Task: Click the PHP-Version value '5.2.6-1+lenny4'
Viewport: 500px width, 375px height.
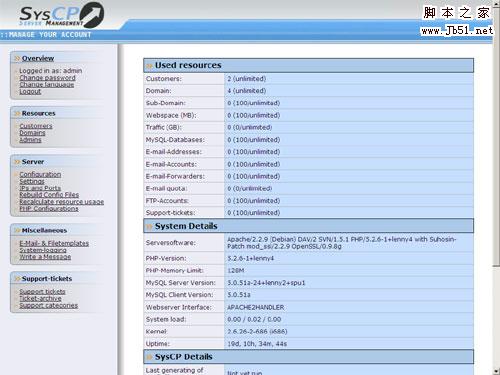Action: pyautogui.click(x=251, y=258)
